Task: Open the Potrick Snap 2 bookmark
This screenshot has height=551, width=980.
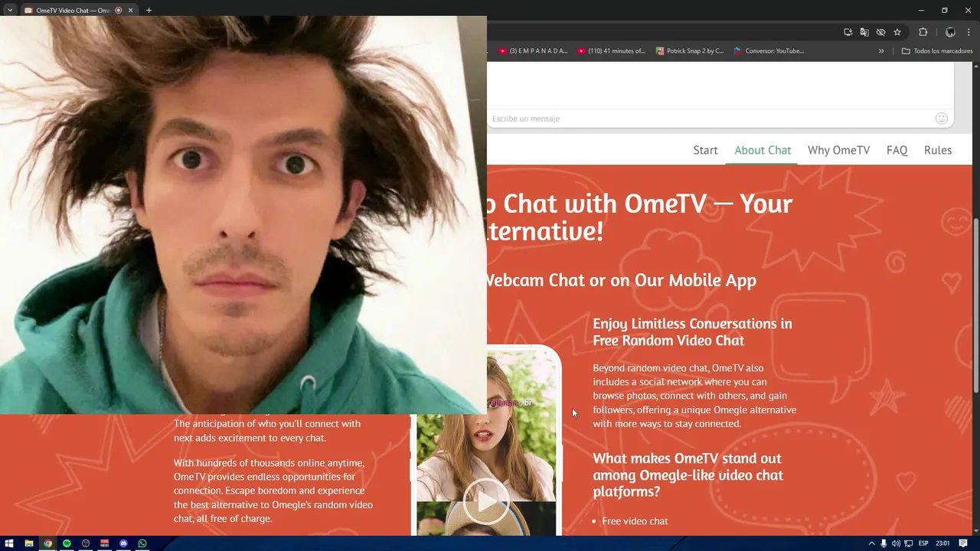Action: [690, 51]
